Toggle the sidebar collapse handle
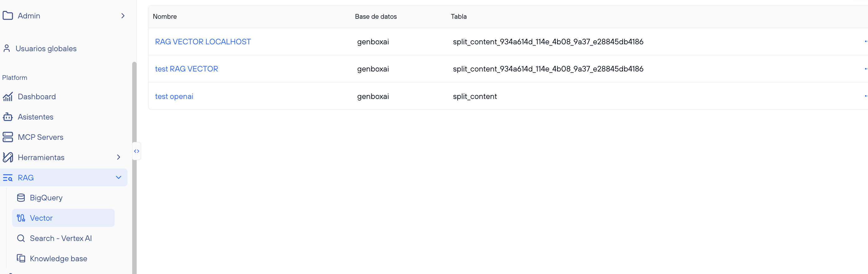Screen dimensions: 868x274 (x=137, y=151)
